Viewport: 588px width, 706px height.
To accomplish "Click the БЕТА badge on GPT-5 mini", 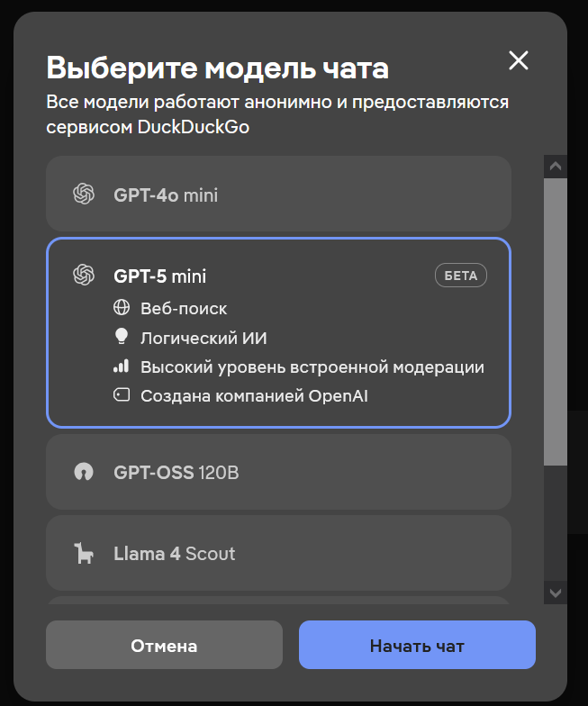I will [x=461, y=276].
